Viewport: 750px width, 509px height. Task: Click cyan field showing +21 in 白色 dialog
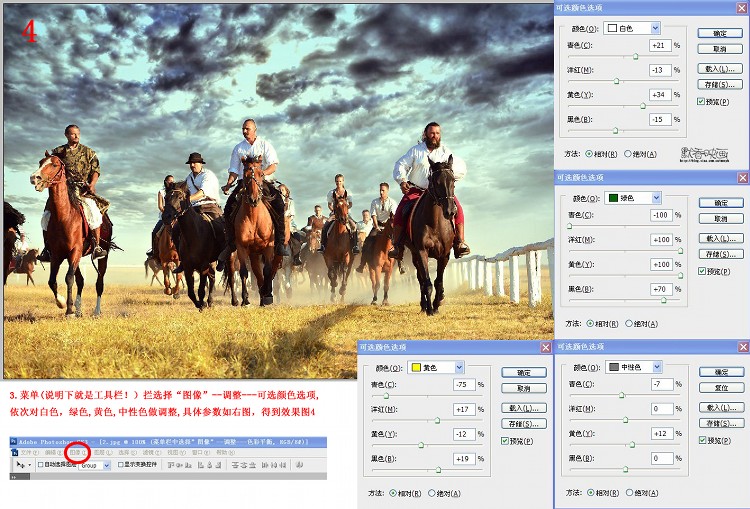pos(660,45)
